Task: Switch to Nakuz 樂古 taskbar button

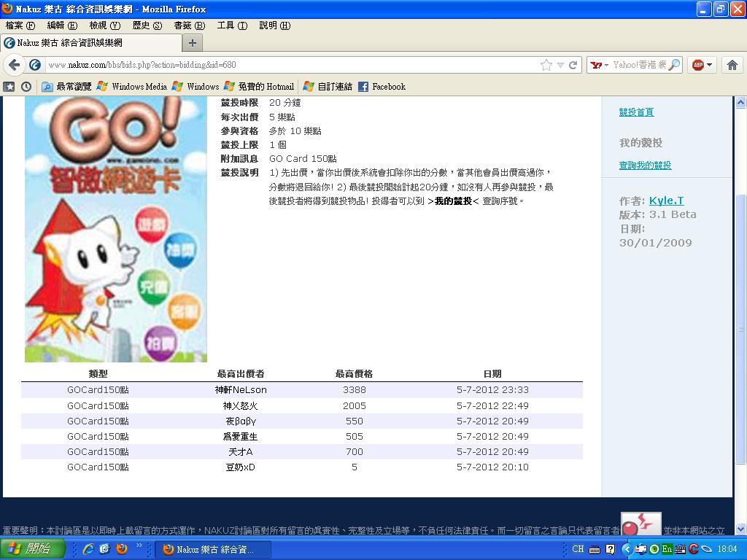Action: [x=213, y=549]
